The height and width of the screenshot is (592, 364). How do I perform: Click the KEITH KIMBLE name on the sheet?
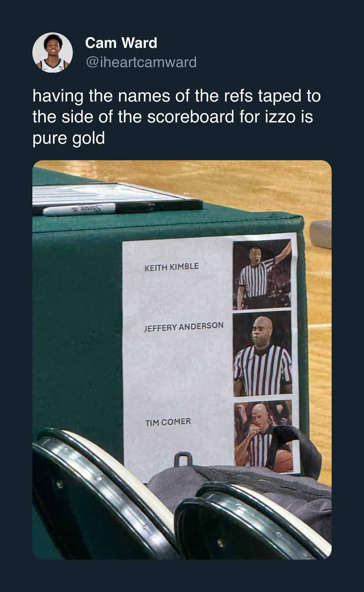pos(172,267)
